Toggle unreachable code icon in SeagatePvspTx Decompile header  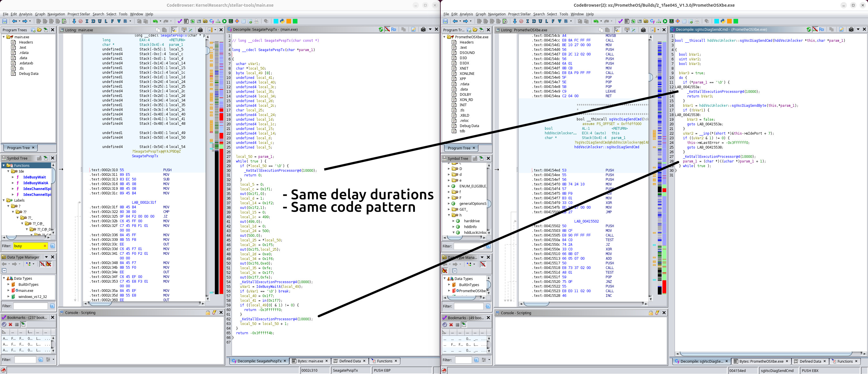tap(387, 29)
